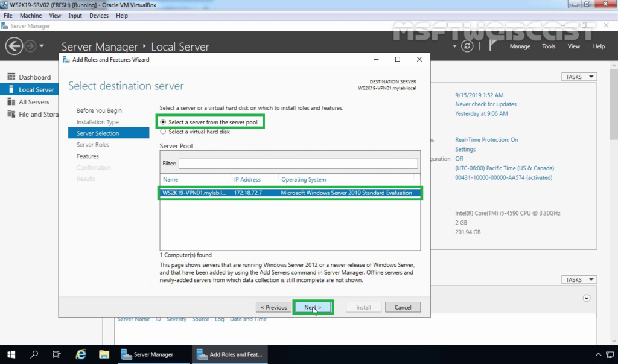Image resolution: width=618 pixels, height=364 pixels.
Task: Click the All Servers sidebar icon
Action: pyautogui.click(x=11, y=102)
